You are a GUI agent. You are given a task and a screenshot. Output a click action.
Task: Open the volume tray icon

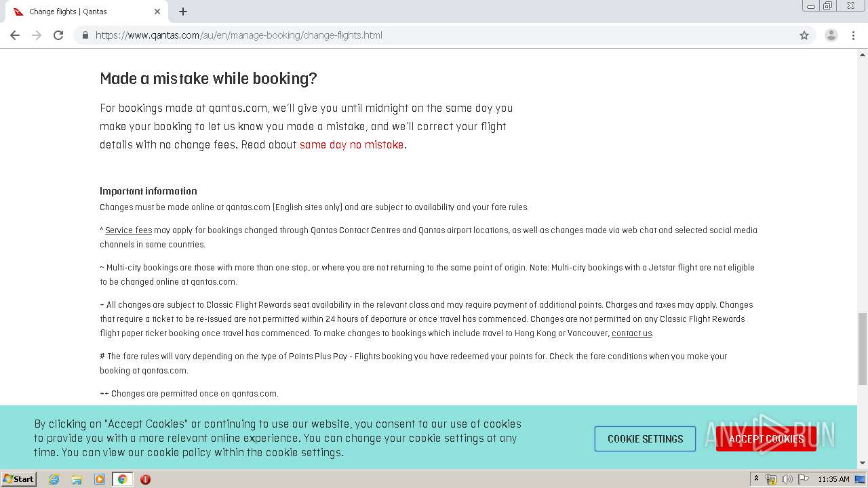[x=787, y=479]
